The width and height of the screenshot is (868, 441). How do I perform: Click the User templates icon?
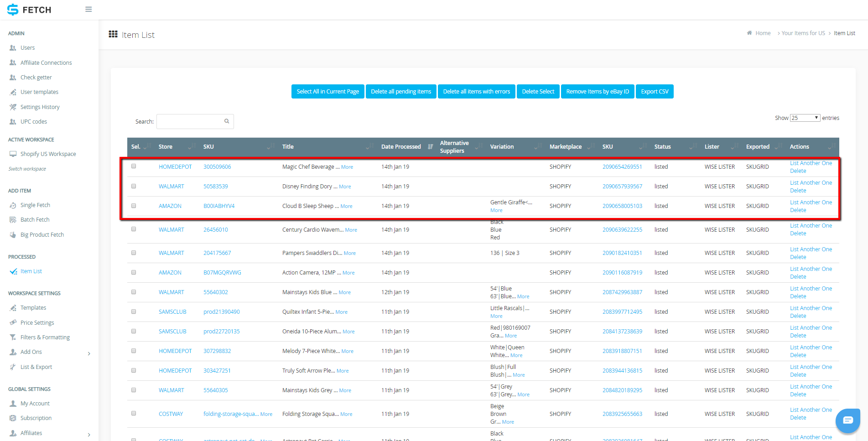(x=13, y=92)
